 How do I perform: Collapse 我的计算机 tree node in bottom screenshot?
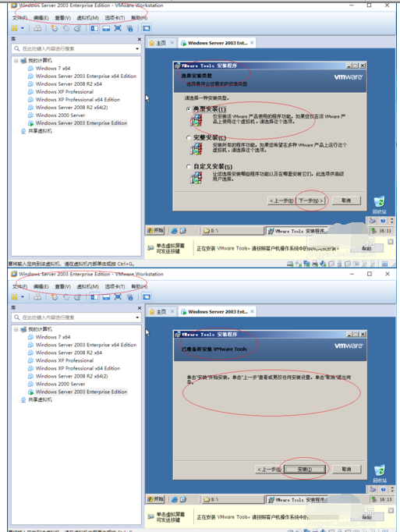[x=16, y=329]
